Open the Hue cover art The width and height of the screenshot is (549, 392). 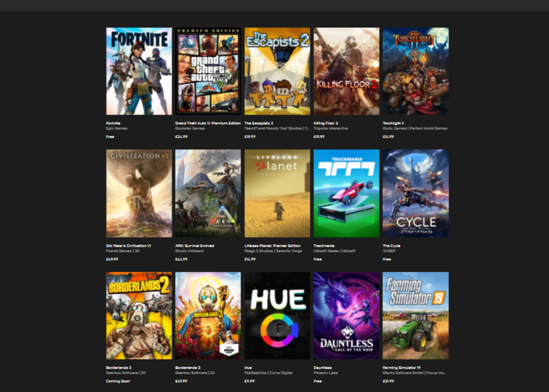277,316
